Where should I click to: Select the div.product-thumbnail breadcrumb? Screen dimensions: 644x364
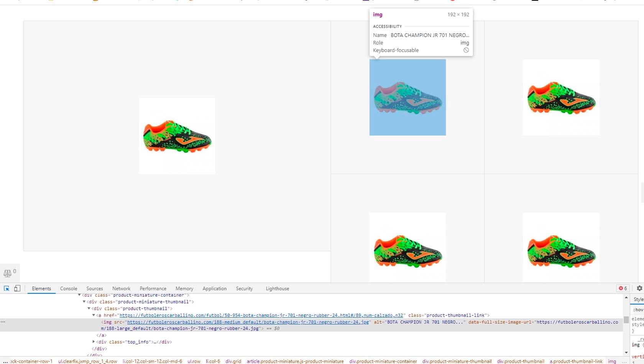tap(521, 361)
